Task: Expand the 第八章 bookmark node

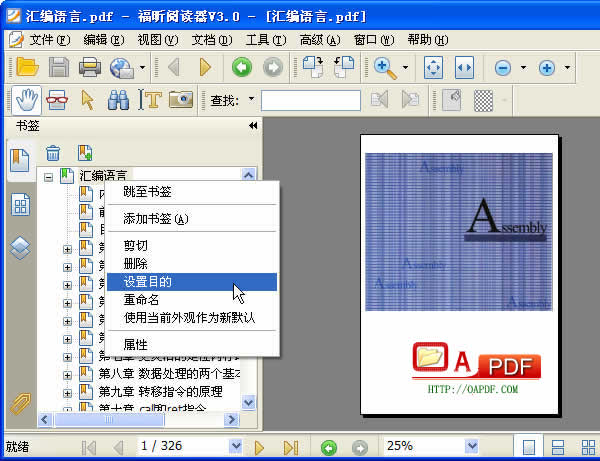Action: 67,375
